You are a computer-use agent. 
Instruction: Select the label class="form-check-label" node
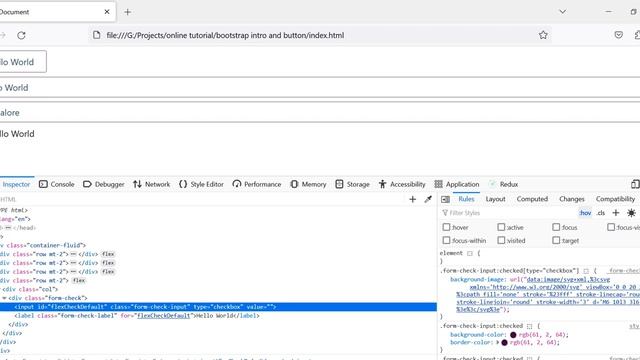point(137,316)
